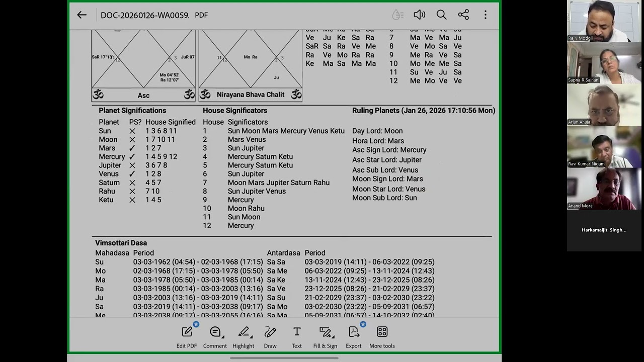Click the 'Asc' chart label
Viewport: 644px width, 362px height.
click(143, 95)
